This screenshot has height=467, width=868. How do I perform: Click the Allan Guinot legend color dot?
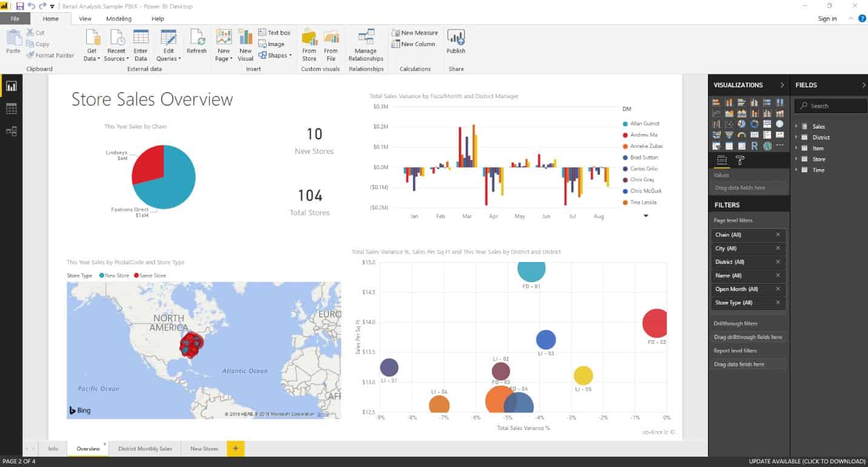click(x=625, y=123)
